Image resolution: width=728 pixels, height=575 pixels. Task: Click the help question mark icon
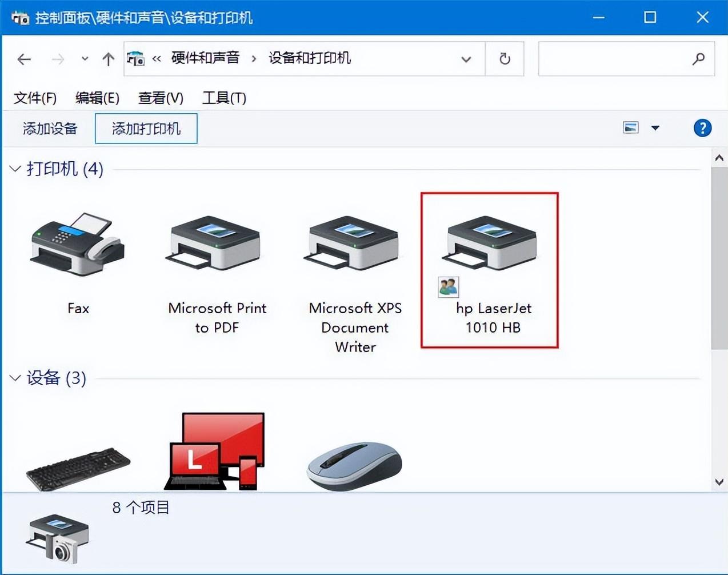tap(702, 127)
